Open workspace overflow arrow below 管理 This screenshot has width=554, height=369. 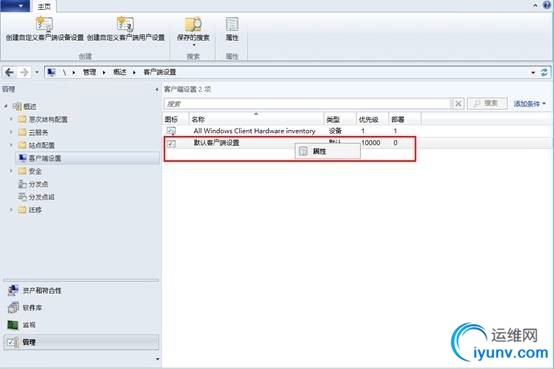(x=158, y=359)
